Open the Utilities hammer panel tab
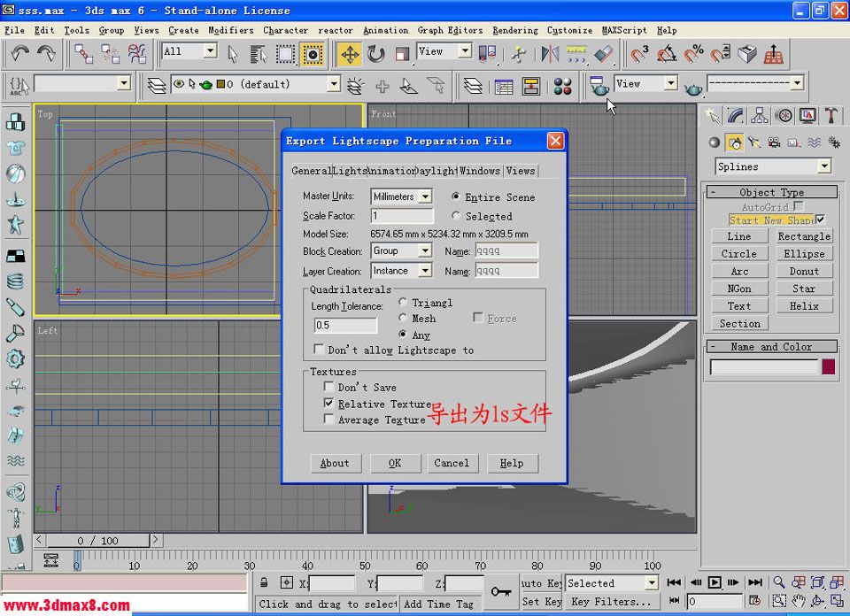 coord(831,115)
